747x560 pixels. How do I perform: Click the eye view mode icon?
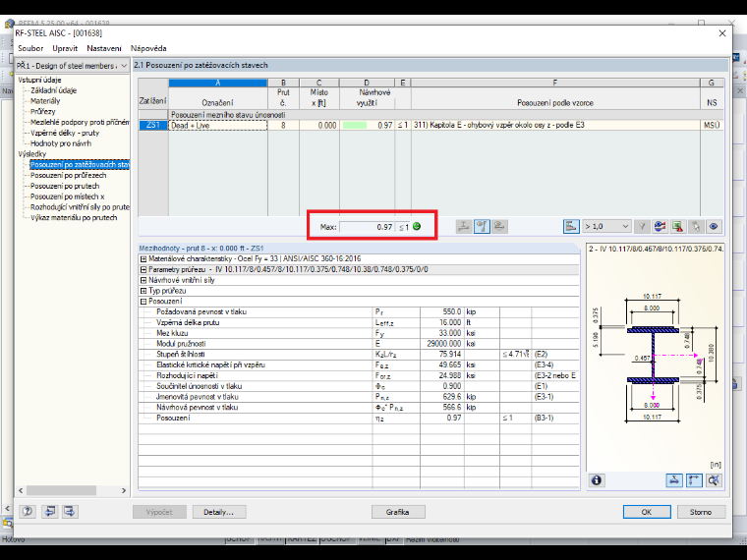tap(714, 227)
